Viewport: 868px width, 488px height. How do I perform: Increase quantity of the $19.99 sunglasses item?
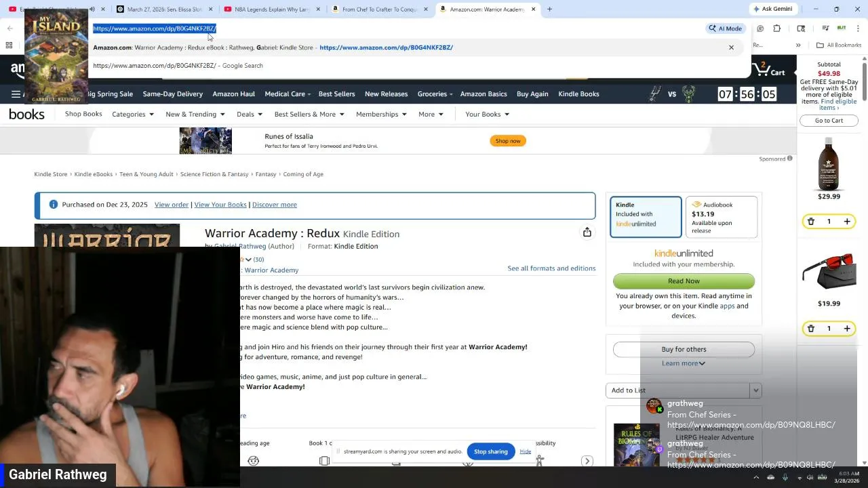tap(847, 329)
